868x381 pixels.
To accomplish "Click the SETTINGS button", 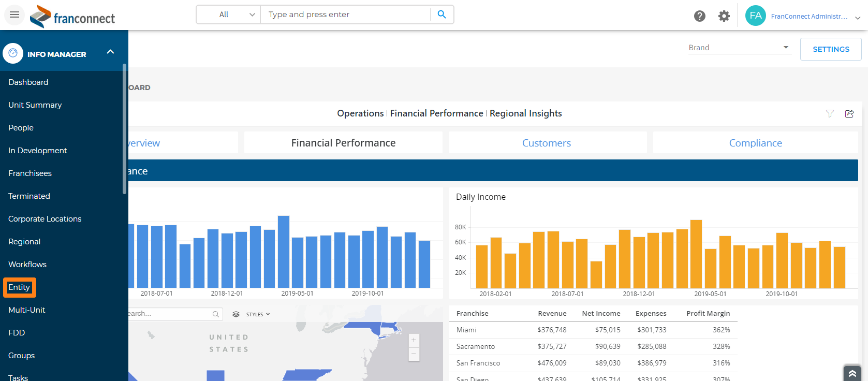I will click(830, 49).
